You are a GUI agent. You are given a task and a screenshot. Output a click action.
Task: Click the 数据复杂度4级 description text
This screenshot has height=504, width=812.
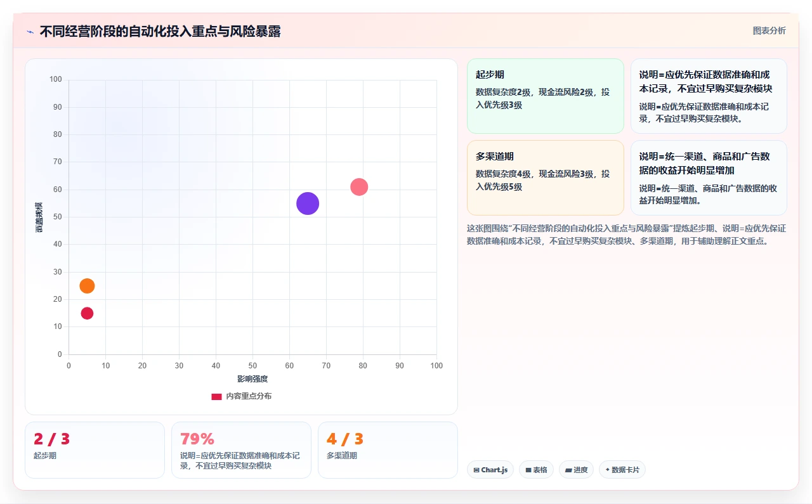point(542,180)
